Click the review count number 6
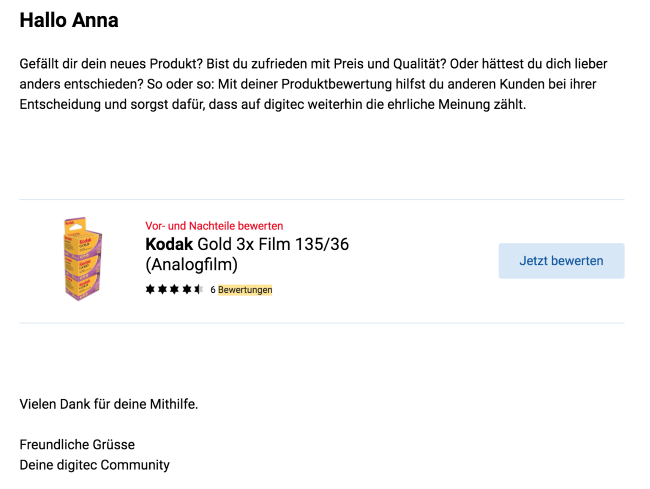 point(213,290)
